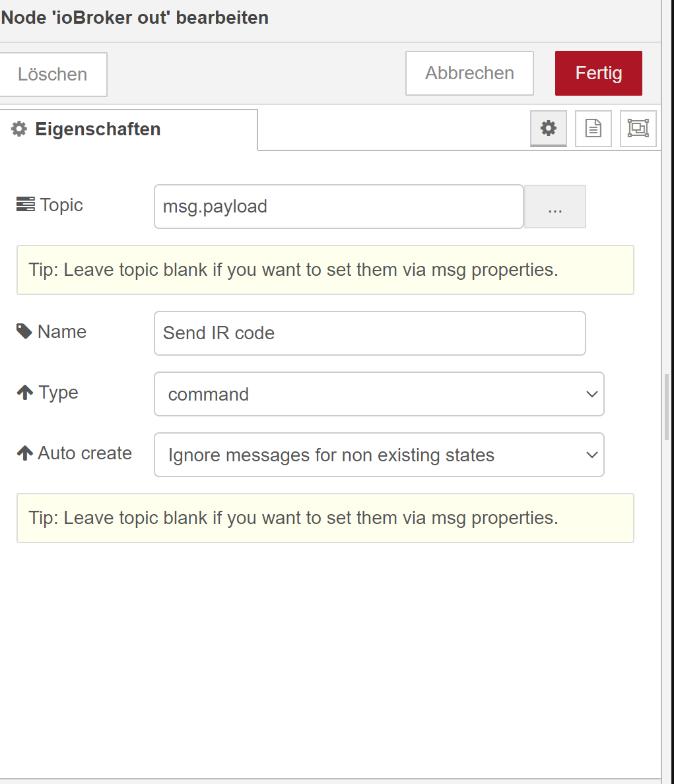Click the Auto create arrow icon
This screenshot has height=784, width=674.
[x=24, y=453]
